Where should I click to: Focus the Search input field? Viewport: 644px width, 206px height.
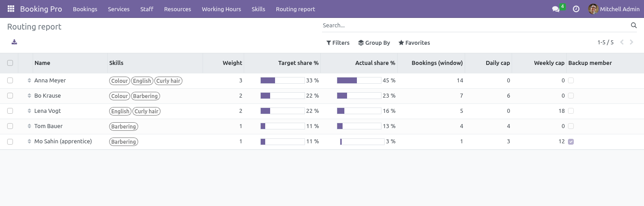point(475,26)
